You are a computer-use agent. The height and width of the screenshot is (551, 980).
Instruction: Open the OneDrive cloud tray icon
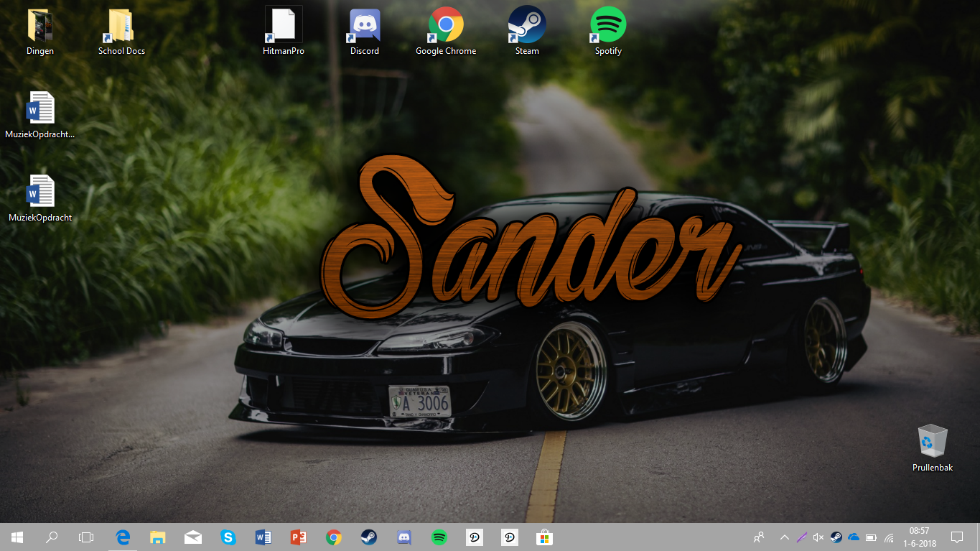tap(854, 537)
